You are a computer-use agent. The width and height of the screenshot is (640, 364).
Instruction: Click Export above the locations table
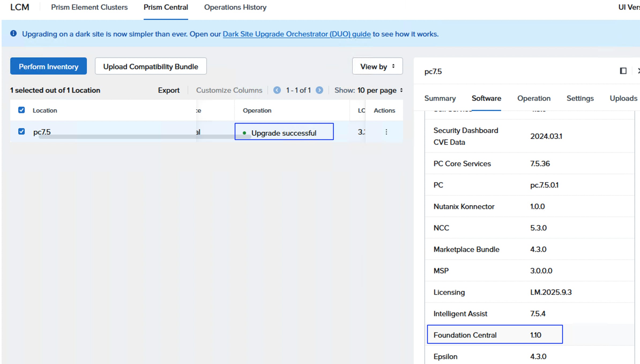click(169, 90)
